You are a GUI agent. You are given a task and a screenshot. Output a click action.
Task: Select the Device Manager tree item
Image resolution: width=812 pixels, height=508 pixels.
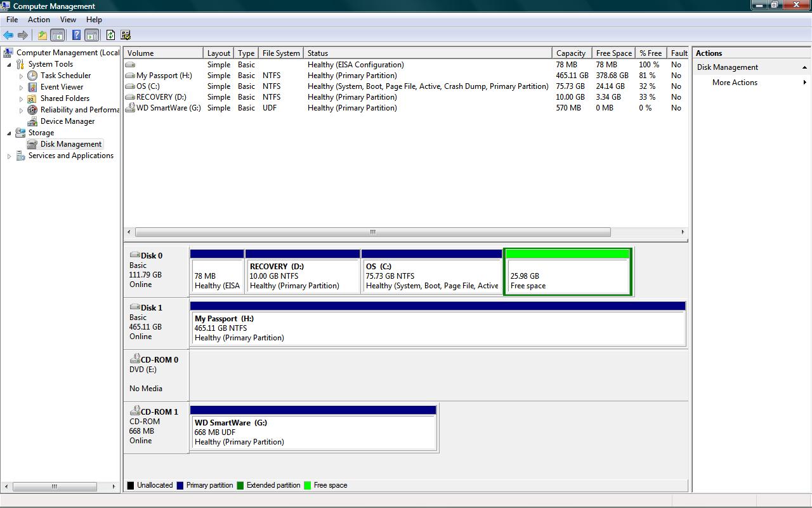point(67,121)
